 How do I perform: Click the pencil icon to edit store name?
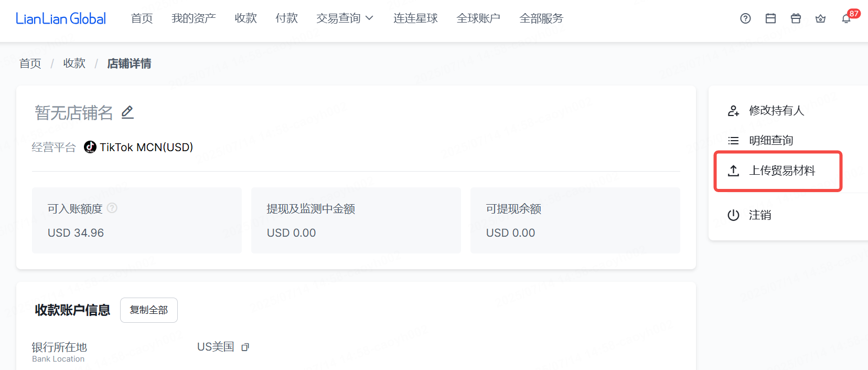click(x=127, y=112)
